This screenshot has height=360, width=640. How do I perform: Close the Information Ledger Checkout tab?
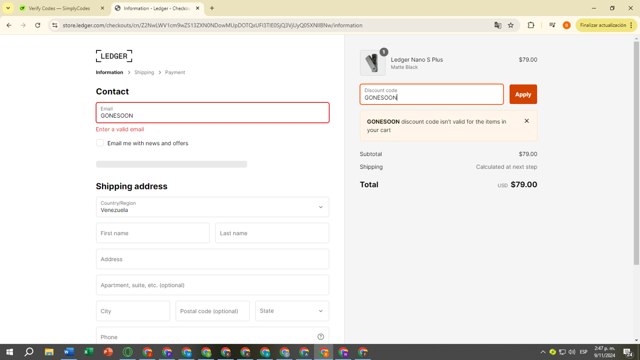[x=198, y=8]
